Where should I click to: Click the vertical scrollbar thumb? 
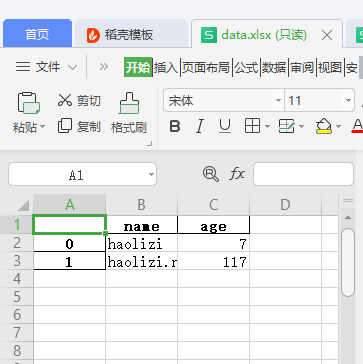pyautogui.click(x=348, y=262)
